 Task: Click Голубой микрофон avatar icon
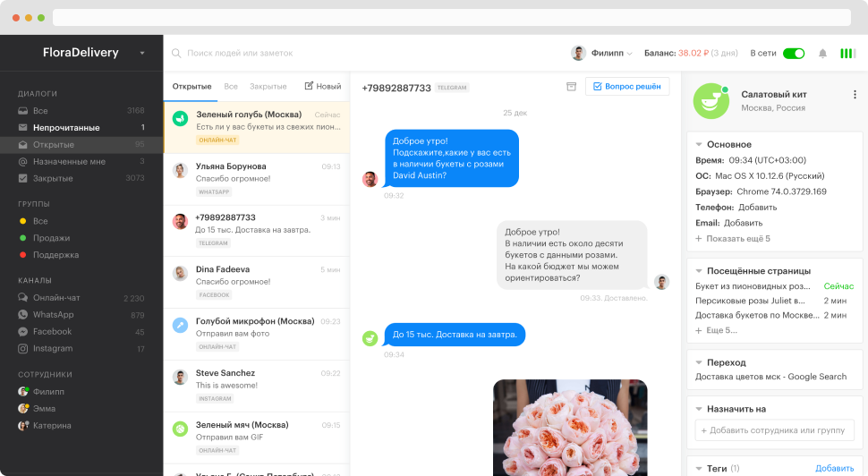tap(180, 325)
